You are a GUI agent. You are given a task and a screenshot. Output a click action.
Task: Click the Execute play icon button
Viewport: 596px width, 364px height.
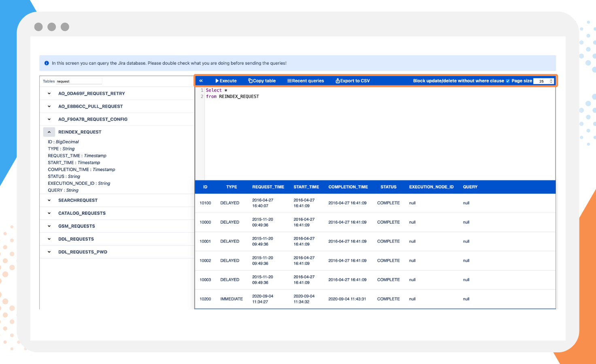coord(226,81)
